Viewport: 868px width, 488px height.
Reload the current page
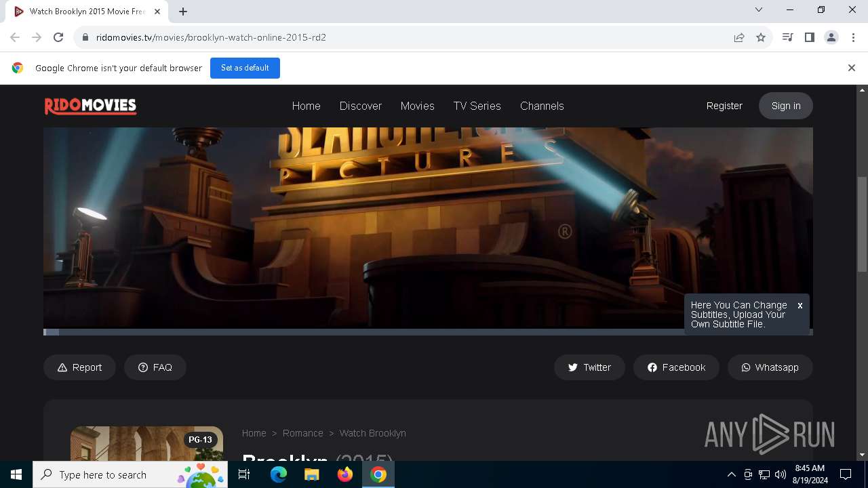coord(58,37)
